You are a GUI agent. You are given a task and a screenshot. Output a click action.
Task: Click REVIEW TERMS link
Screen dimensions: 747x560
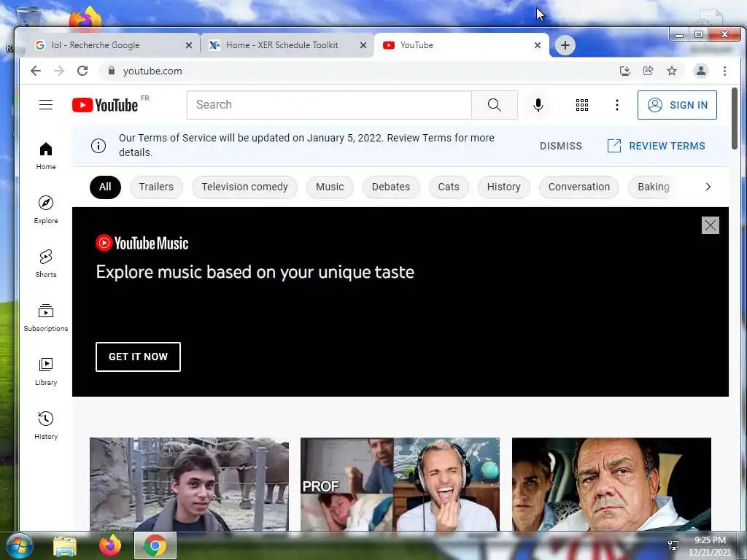click(656, 146)
